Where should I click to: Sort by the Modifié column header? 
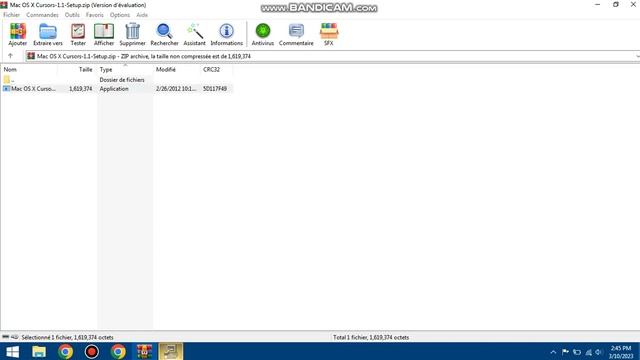(177, 69)
